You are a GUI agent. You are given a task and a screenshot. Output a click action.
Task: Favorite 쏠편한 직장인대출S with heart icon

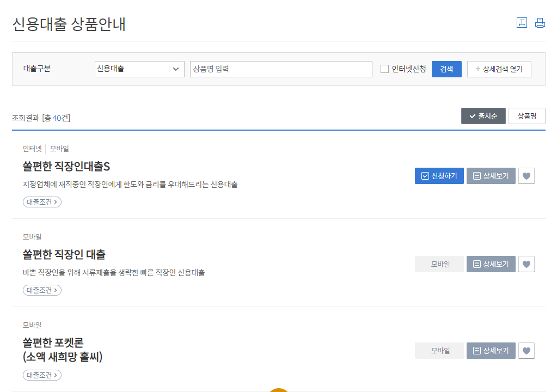point(526,176)
